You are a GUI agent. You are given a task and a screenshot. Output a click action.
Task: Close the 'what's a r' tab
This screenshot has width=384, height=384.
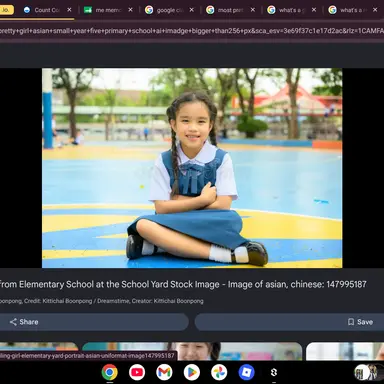point(375,10)
